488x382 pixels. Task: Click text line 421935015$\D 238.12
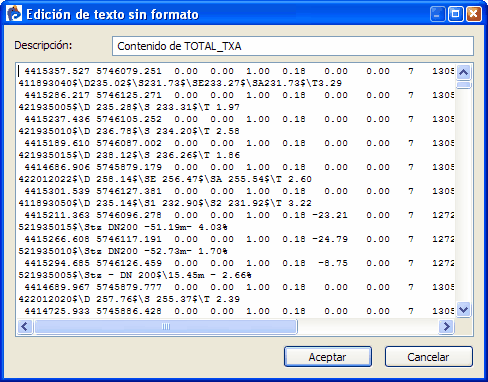pos(129,155)
